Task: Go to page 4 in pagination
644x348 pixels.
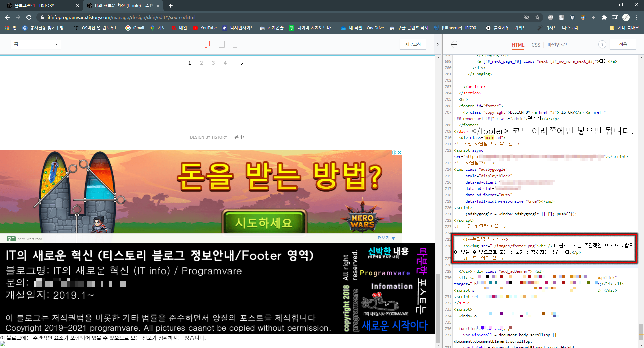Action: click(225, 63)
